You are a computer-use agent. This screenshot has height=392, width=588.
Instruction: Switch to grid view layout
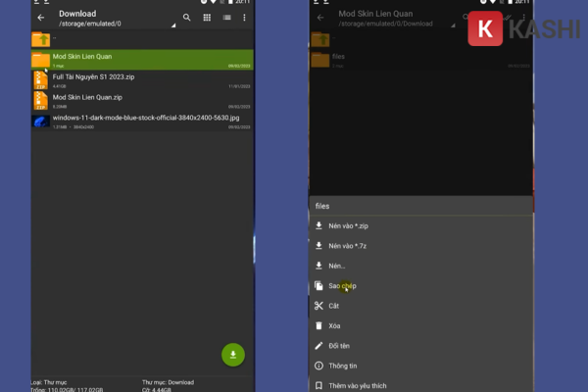[207, 18]
